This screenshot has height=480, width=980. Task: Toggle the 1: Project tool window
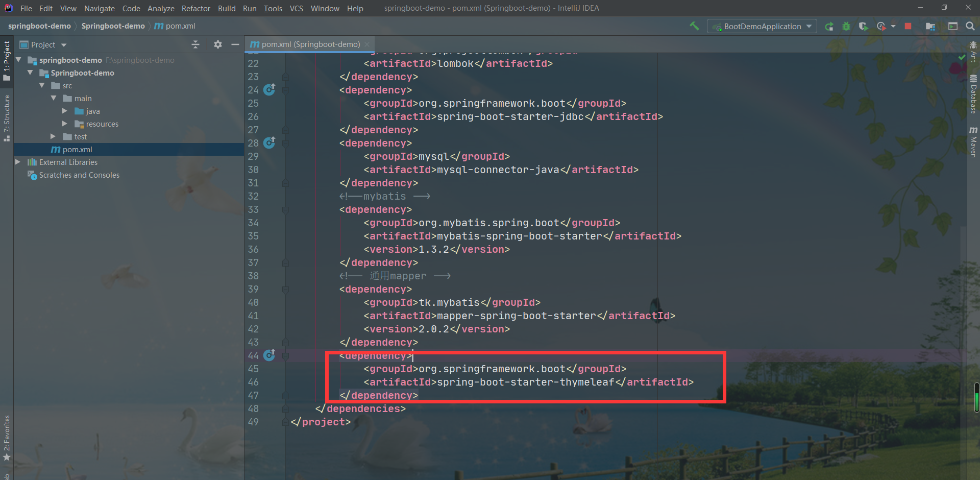[x=7, y=61]
